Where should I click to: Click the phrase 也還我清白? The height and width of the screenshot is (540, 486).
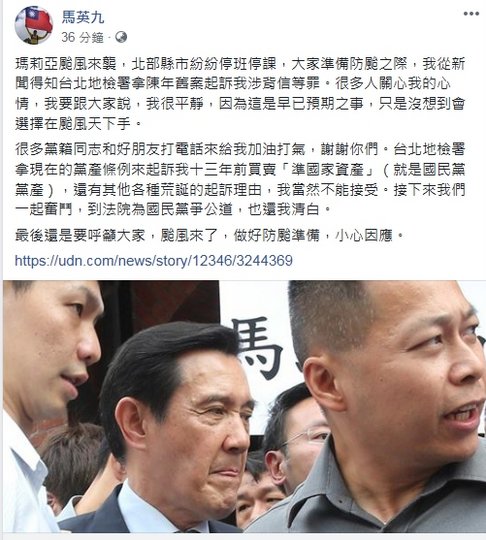coord(284,209)
